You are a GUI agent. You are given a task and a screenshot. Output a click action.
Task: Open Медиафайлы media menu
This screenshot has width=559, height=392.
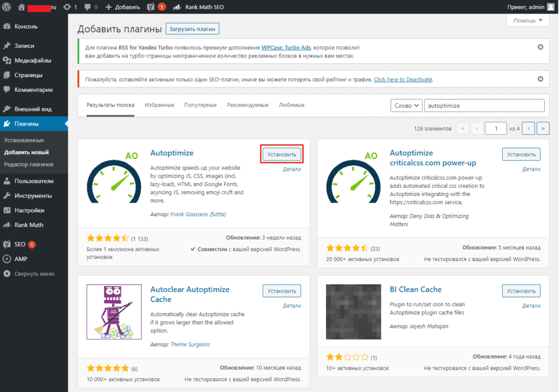[x=34, y=60]
